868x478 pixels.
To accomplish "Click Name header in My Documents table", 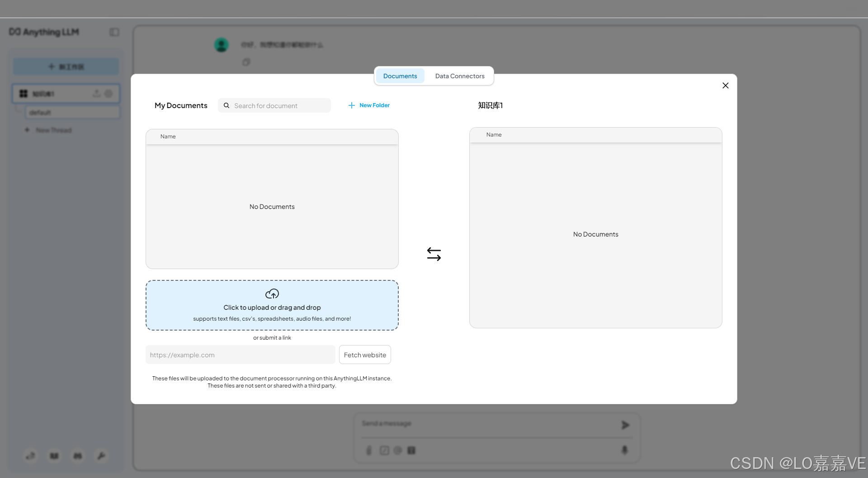I will [168, 137].
